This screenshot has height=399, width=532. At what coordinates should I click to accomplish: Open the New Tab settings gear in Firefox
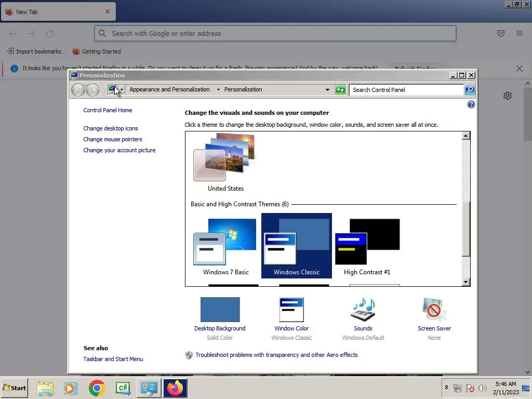[508, 96]
